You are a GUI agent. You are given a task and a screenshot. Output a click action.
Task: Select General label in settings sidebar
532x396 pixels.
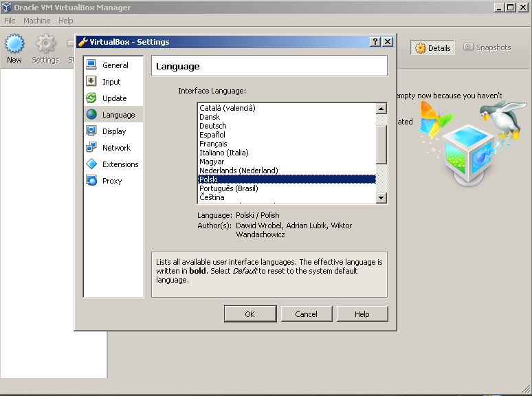point(115,65)
